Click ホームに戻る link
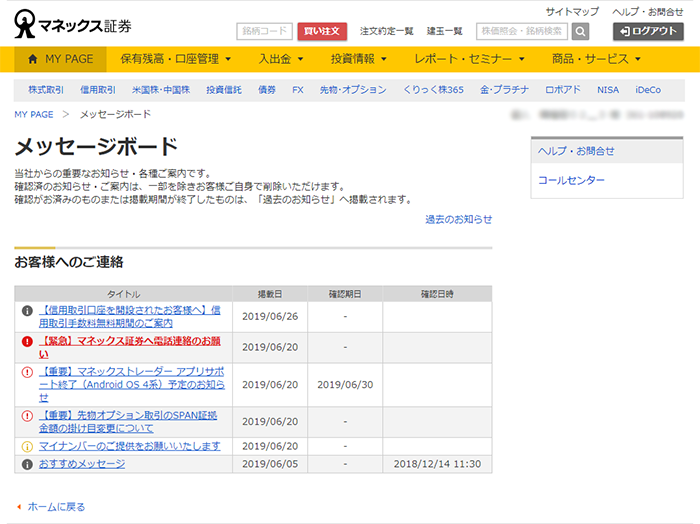Screen dimensions: 700x524 coord(56,507)
